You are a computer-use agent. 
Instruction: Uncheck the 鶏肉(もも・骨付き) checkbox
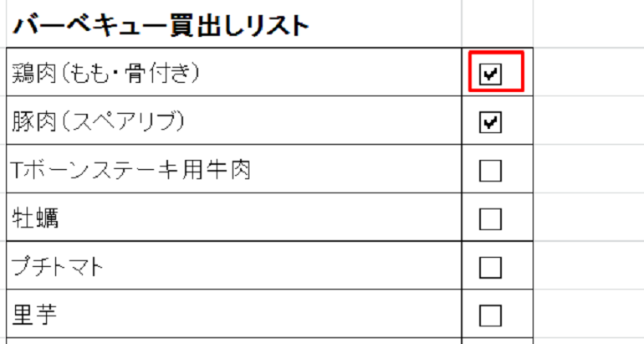click(491, 74)
